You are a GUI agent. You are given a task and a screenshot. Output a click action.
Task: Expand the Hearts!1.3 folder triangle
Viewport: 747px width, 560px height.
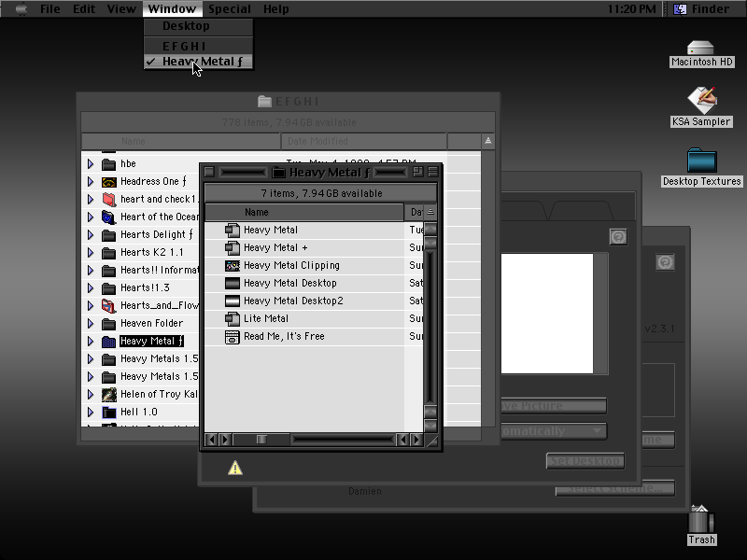pos(91,288)
